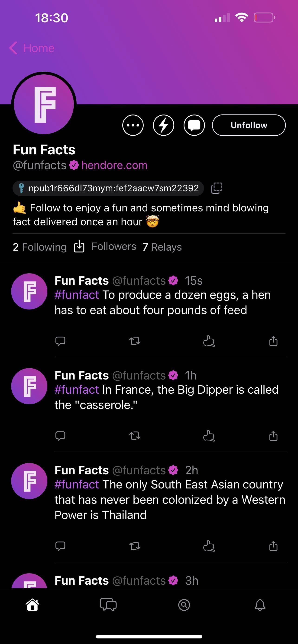Go back to Home
Viewport: 298px width, 644px height.
32,48
